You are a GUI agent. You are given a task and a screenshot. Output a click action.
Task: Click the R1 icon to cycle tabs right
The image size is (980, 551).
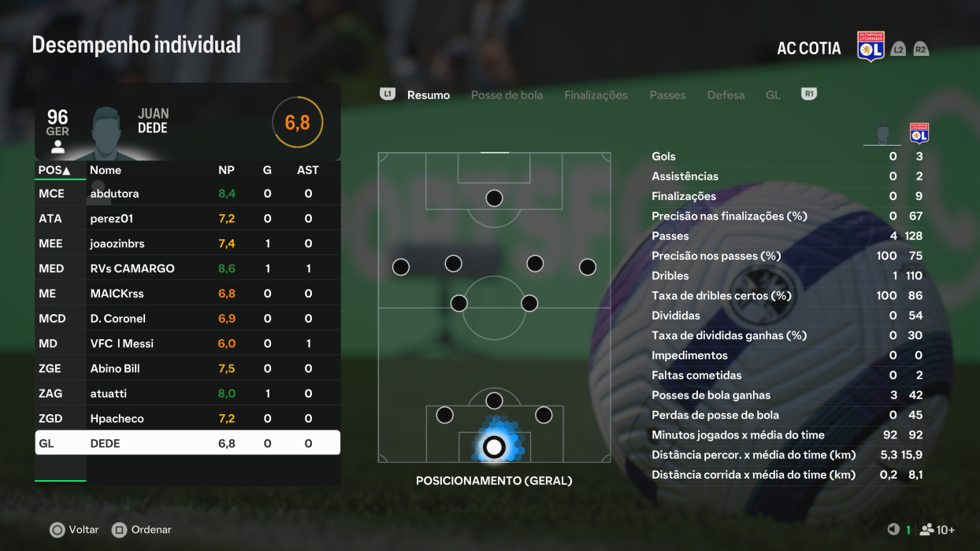click(x=808, y=93)
